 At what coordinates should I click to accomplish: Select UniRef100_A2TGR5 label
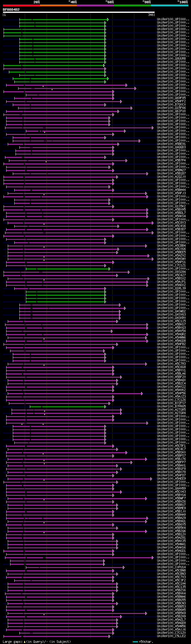point(171,410)
